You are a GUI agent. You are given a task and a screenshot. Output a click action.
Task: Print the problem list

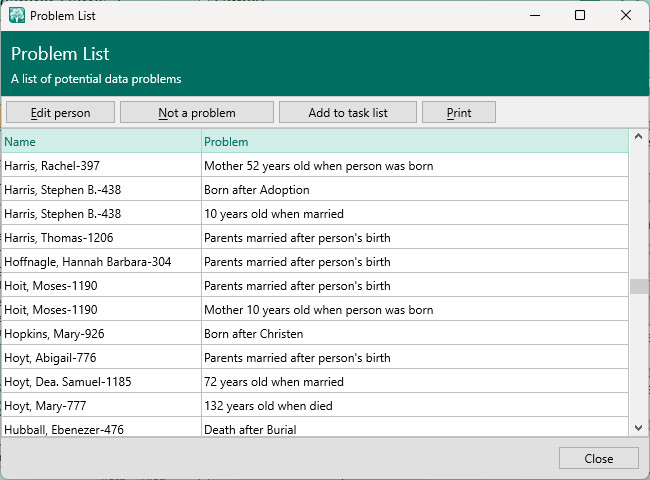click(459, 113)
